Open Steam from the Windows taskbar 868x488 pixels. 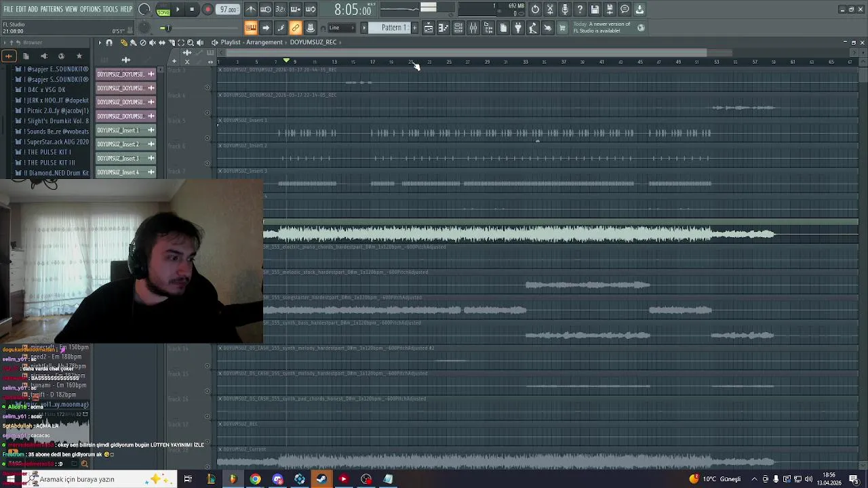coord(321,479)
